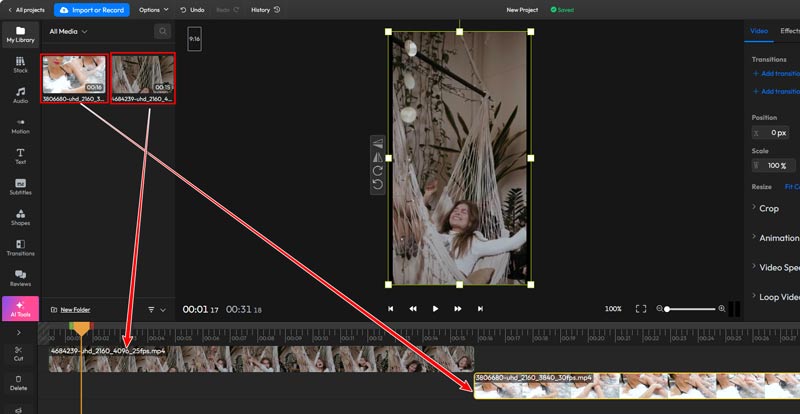The image size is (800, 414).
Task: Click the New Project title
Action: pyautogui.click(x=522, y=10)
